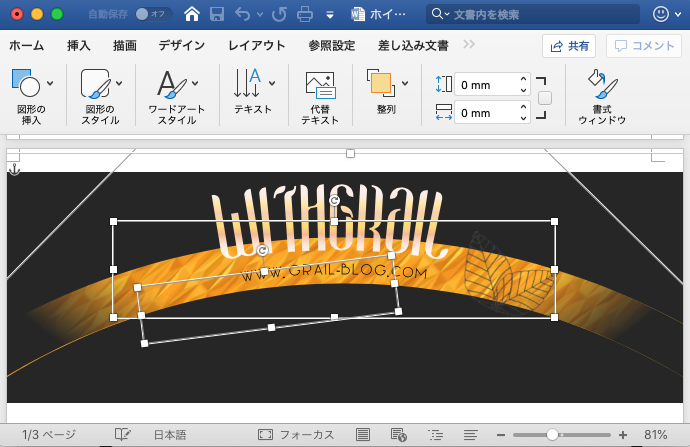This screenshot has width=690, height=447.
Task: Click the 日本語 language indicator
Action: pos(170,435)
